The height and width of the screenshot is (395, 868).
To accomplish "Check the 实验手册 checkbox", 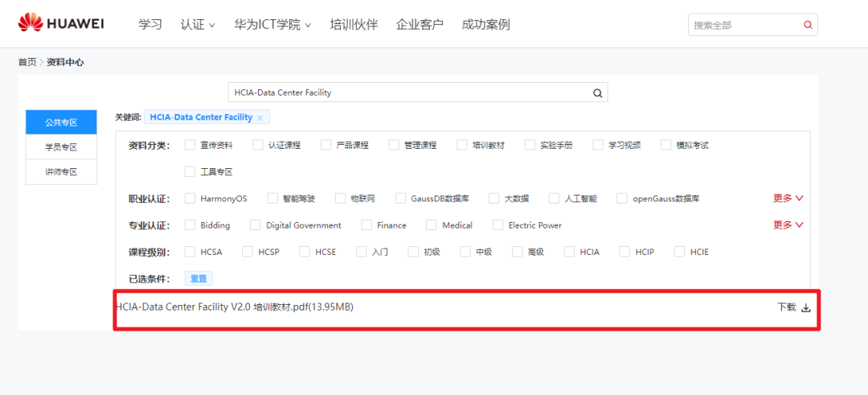I will (530, 145).
